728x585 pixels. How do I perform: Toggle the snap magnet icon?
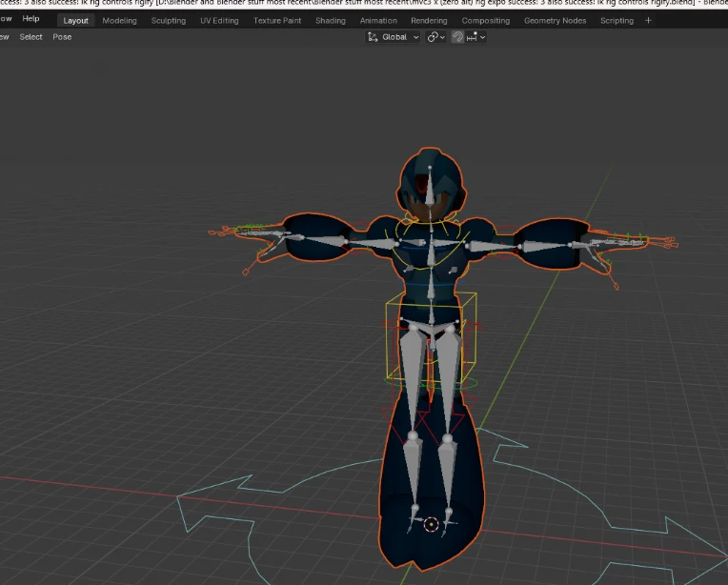point(457,37)
